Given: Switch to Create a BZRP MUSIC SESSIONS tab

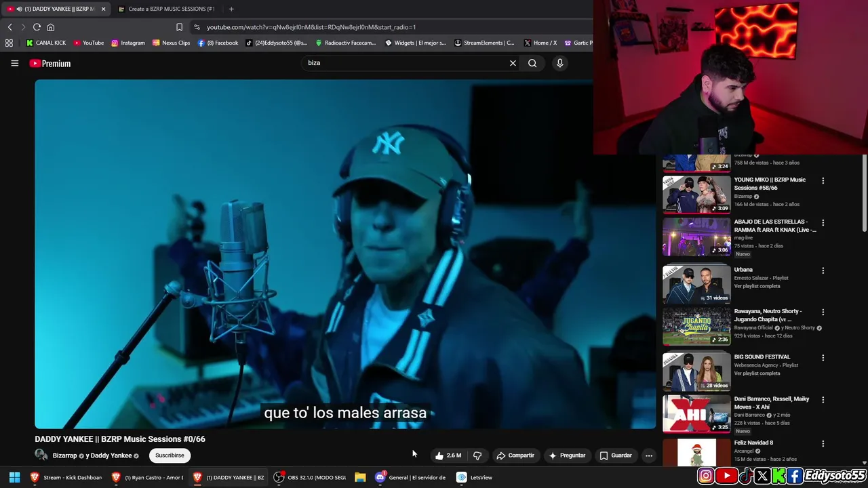Looking at the screenshot, I should [167, 9].
